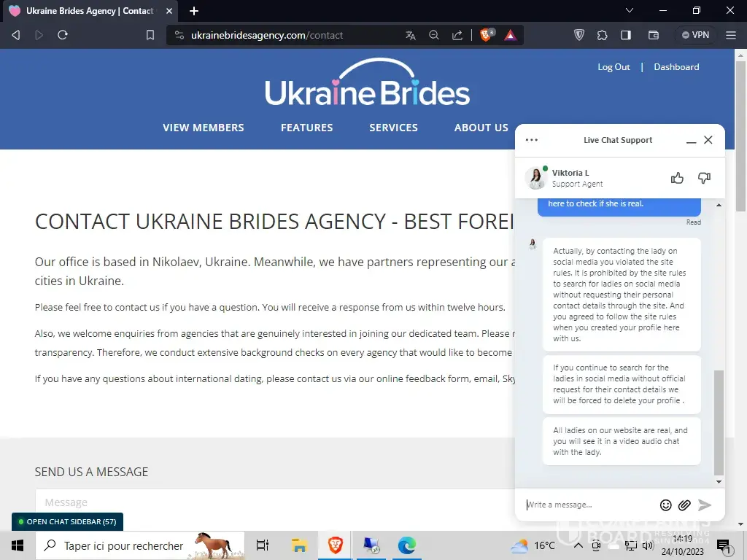
Task: Click the thumbs down rating icon
Action: 704,178
